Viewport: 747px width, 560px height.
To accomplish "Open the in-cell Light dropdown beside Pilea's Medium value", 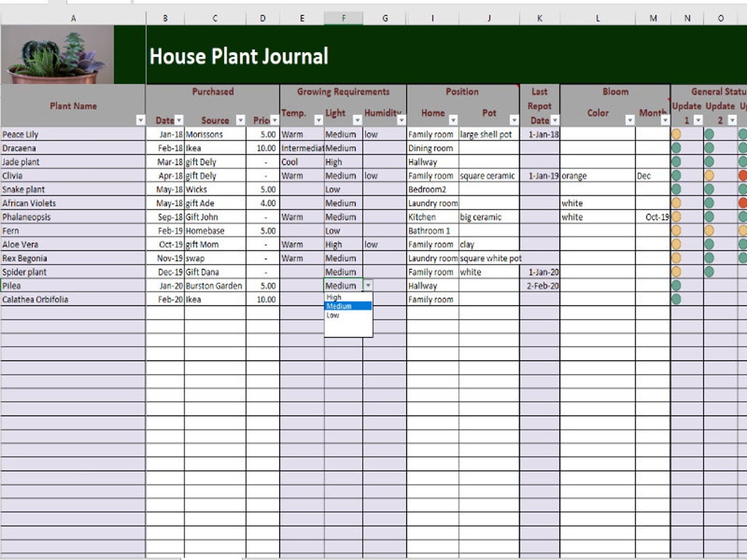I will click(x=368, y=286).
